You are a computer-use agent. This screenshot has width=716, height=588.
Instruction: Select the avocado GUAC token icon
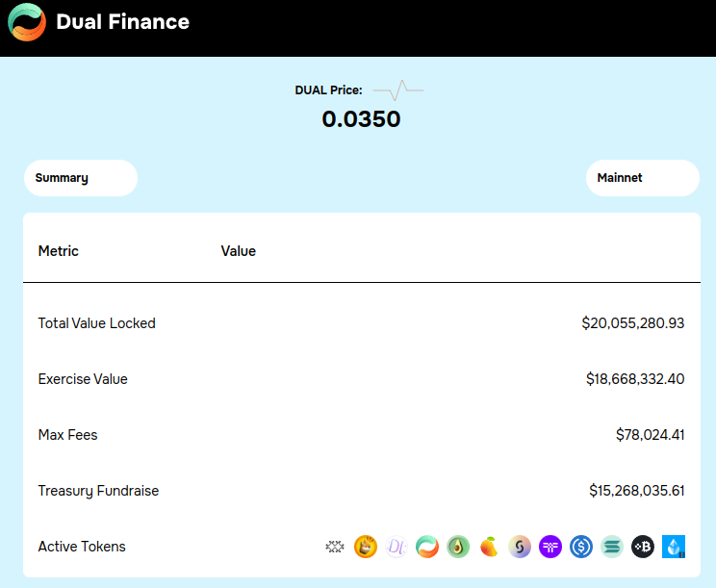tap(458, 547)
